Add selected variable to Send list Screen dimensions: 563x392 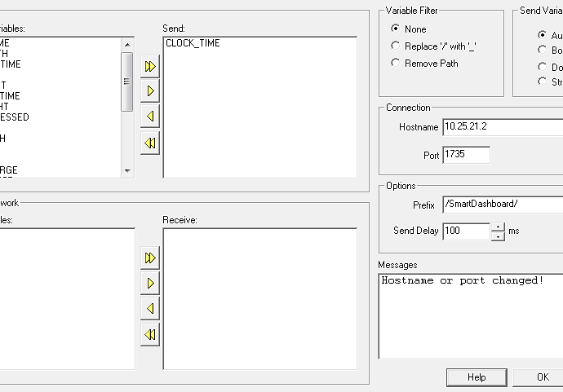pyautogui.click(x=150, y=91)
